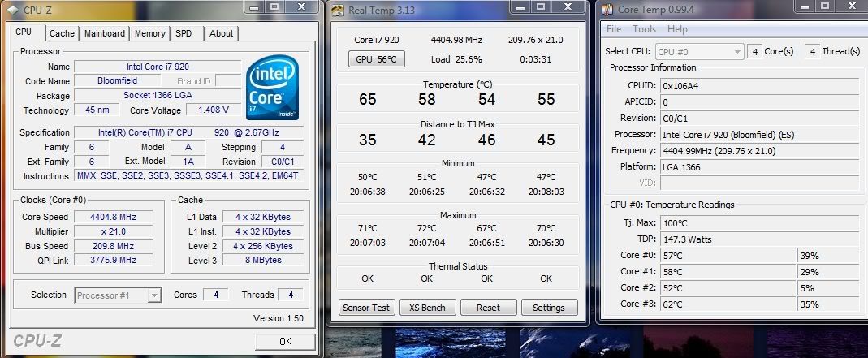This screenshot has height=358, width=868.
Task: Minimize the CPU-Z window
Action: tap(253, 7)
